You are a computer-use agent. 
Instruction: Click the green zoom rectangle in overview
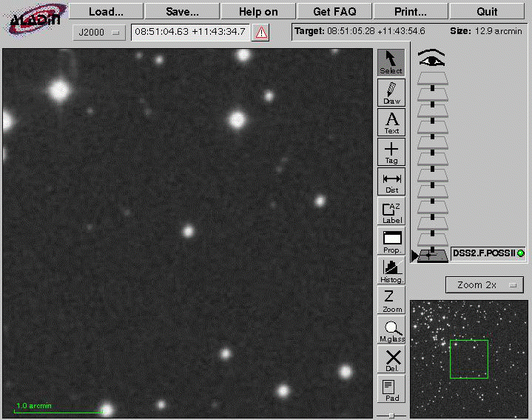tap(469, 359)
